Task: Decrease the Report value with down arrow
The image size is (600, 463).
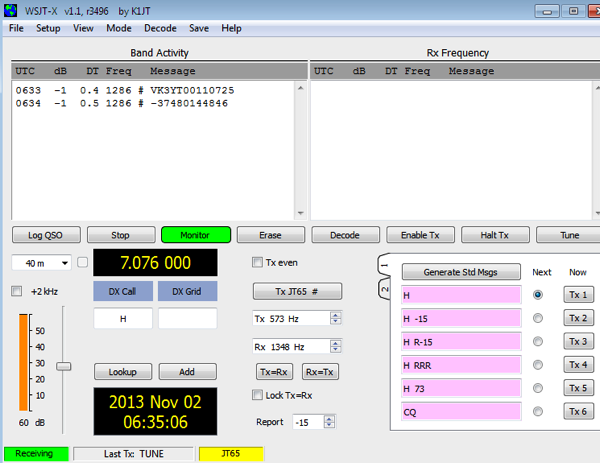Action: pos(329,425)
